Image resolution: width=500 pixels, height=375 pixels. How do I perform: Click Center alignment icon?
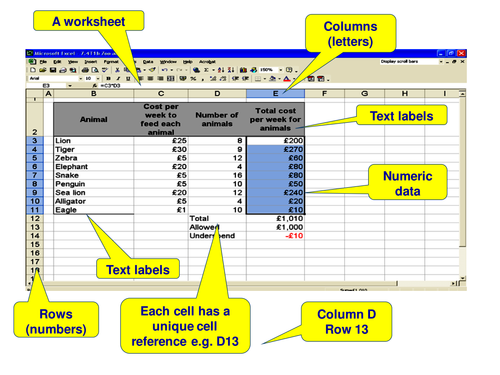coord(150,79)
